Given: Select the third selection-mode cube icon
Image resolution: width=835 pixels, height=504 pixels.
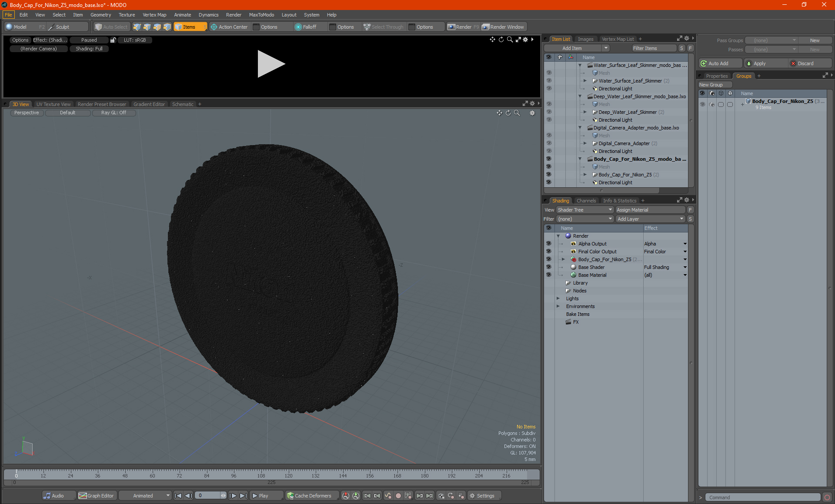Looking at the screenshot, I should coord(157,27).
